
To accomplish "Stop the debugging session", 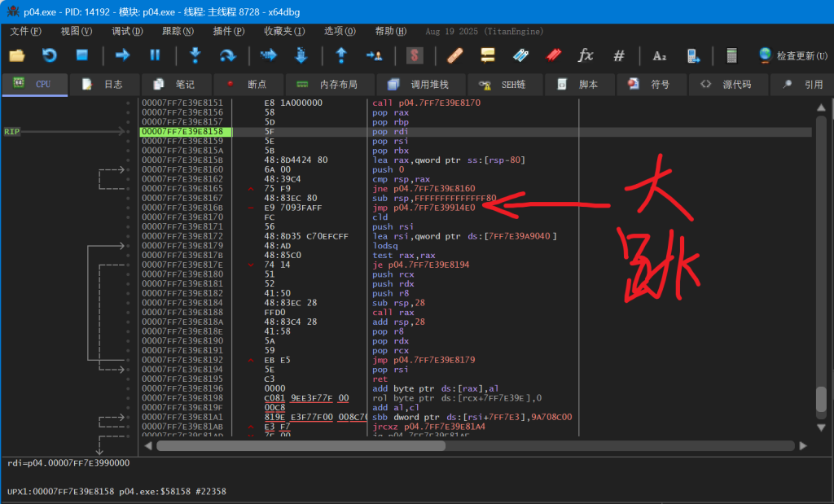I will click(81, 55).
